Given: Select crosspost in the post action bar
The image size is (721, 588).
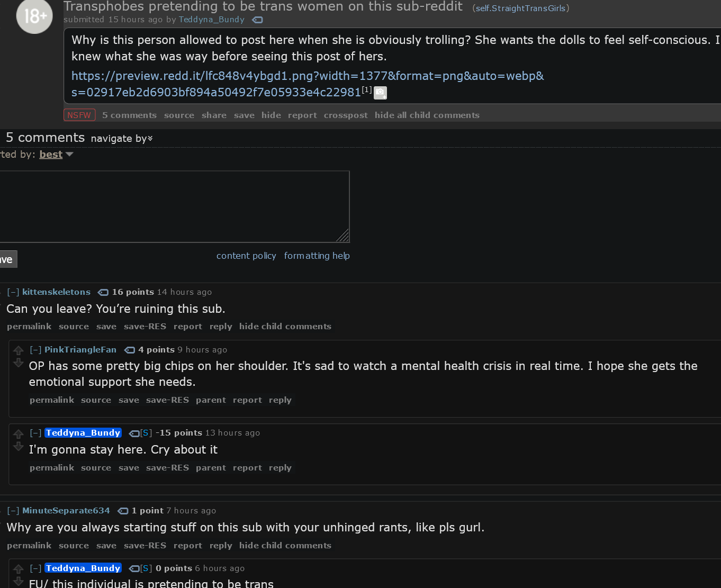Looking at the screenshot, I should (346, 115).
